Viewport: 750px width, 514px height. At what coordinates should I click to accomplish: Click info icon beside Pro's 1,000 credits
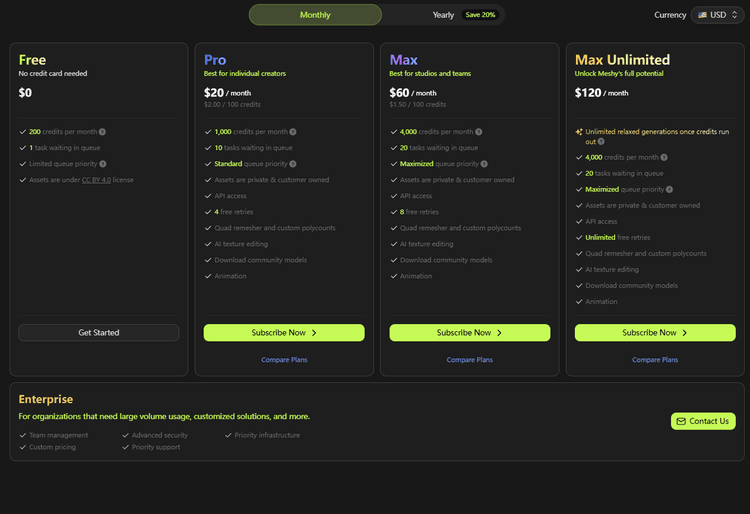click(x=293, y=132)
